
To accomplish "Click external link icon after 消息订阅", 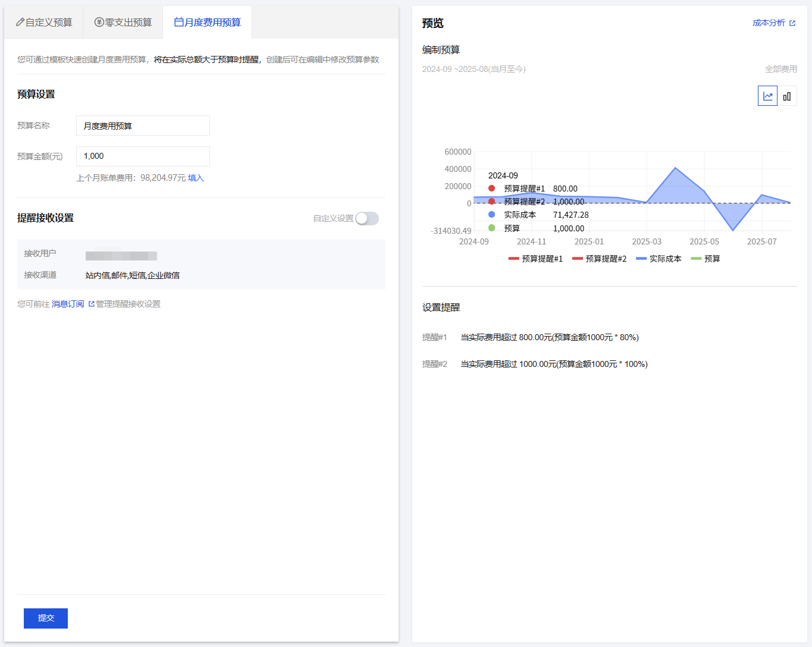I will point(92,304).
